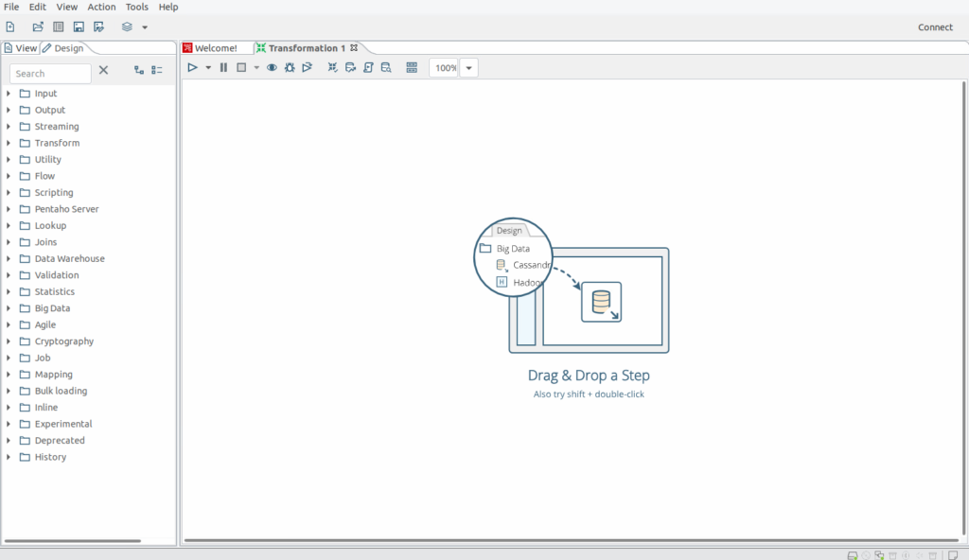The height and width of the screenshot is (560, 969).
Task: Click Connect to a repository
Action: (x=935, y=27)
